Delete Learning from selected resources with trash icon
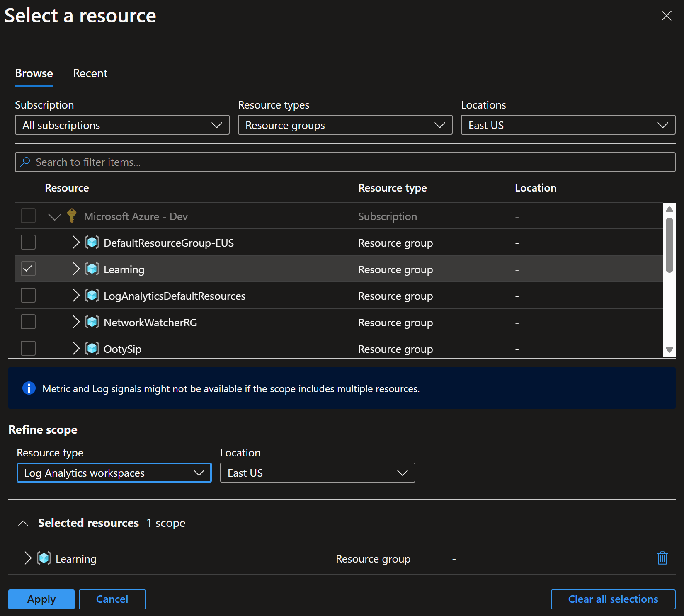Viewport: 684px width, 616px height. point(662,558)
